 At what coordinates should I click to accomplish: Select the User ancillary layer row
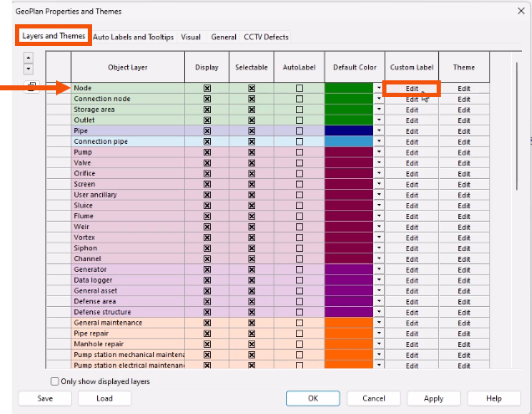pyautogui.click(x=128, y=195)
